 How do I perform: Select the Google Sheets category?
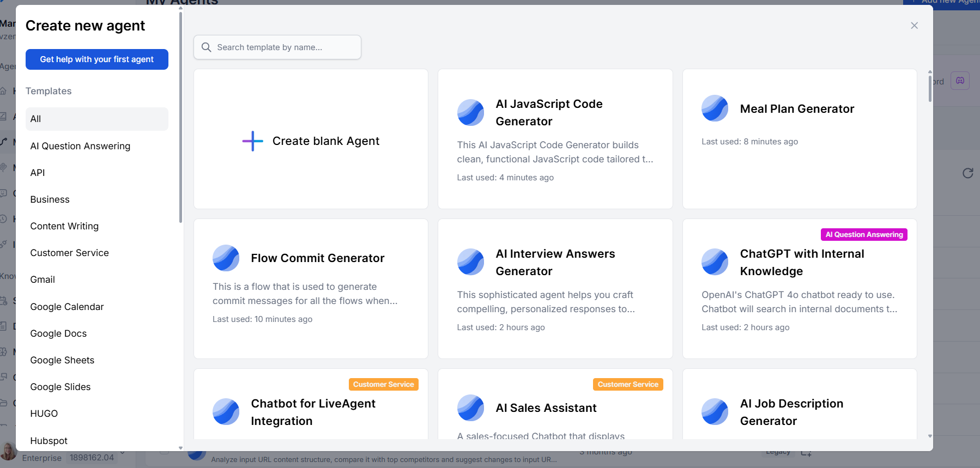[97, 360]
